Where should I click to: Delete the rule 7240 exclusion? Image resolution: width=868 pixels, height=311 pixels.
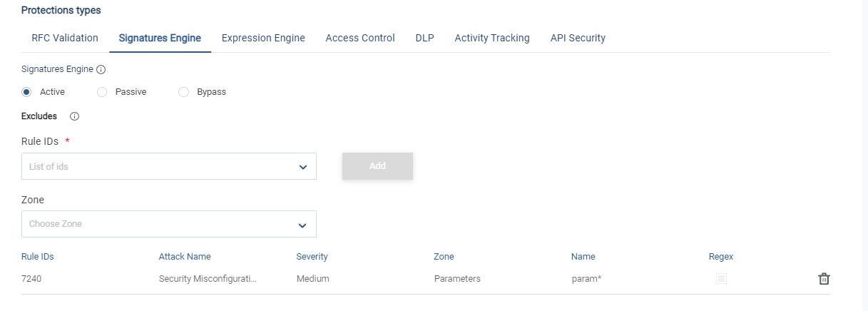(824, 279)
